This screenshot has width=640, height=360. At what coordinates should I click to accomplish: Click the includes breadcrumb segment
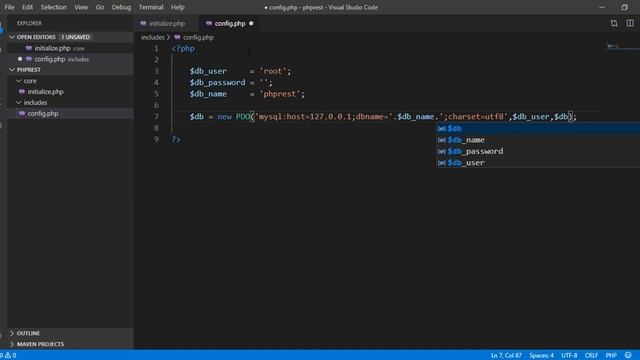coord(153,37)
